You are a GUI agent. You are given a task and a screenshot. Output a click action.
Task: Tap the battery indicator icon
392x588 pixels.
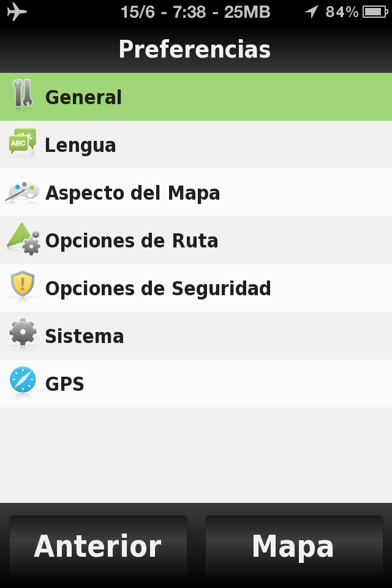(x=375, y=12)
